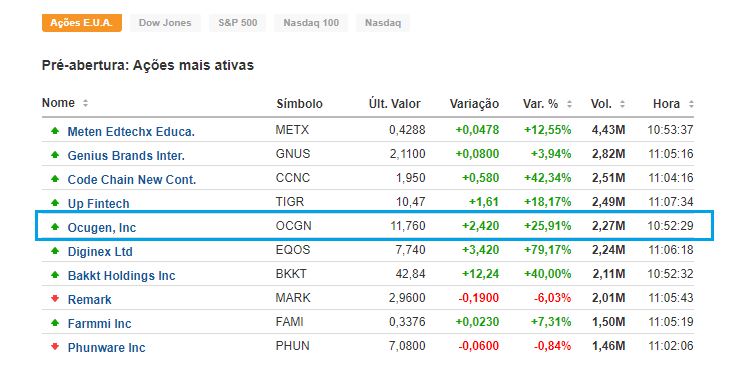
Task: Sort by Var. % using its arrows
Action: (x=569, y=104)
